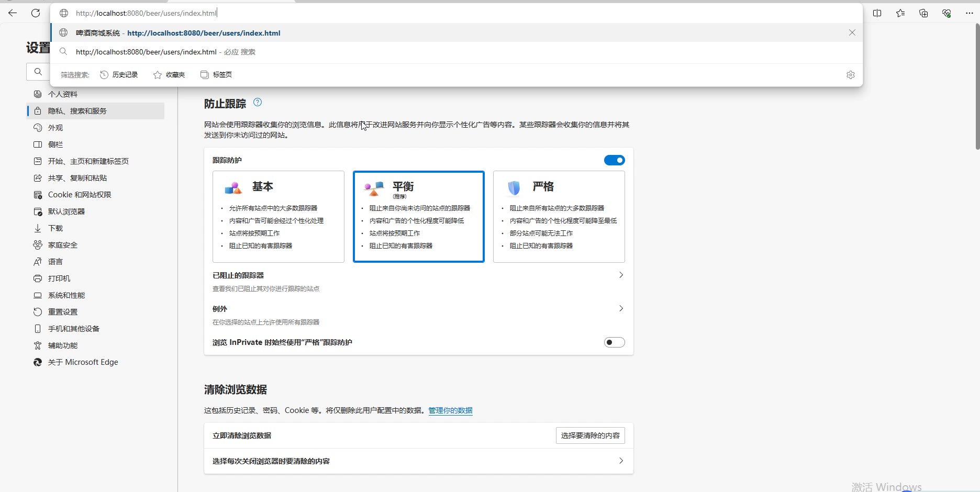This screenshot has height=492, width=980.
Task: Filter suggestions by 历史记录
Action: pos(119,75)
